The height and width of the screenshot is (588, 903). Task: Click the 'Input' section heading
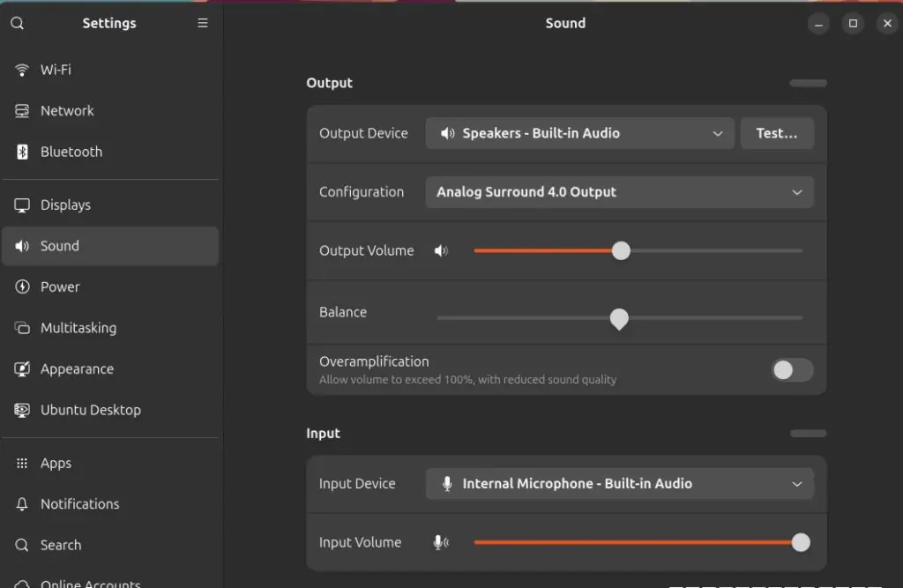(x=323, y=433)
